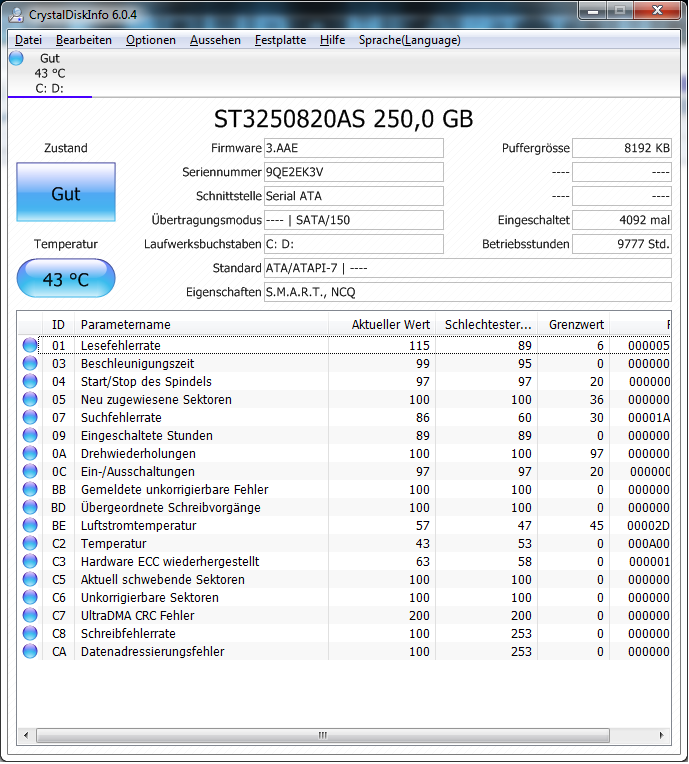Click the Übertragungsmodus field SATA/150
Viewport: 689px width, 764px height.
(354, 220)
